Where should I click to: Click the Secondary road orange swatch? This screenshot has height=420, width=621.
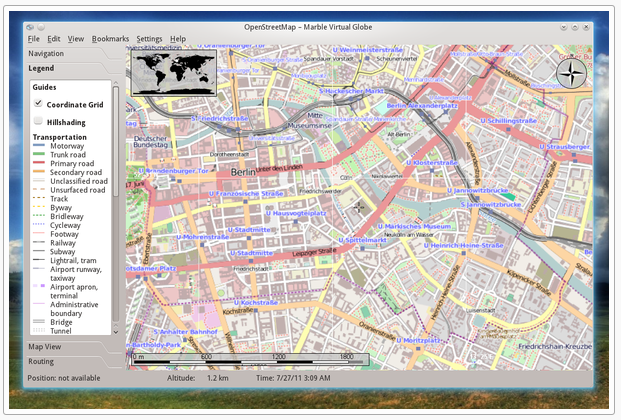pos(39,172)
